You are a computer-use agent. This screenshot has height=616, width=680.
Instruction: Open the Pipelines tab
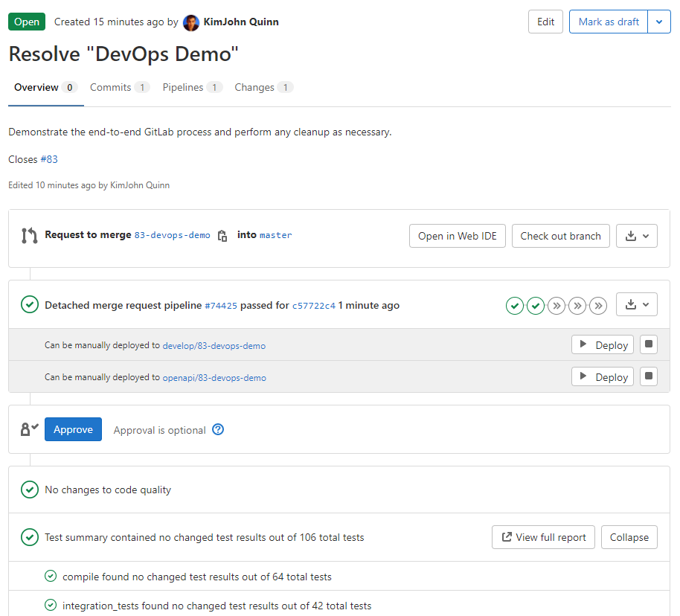point(191,88)
